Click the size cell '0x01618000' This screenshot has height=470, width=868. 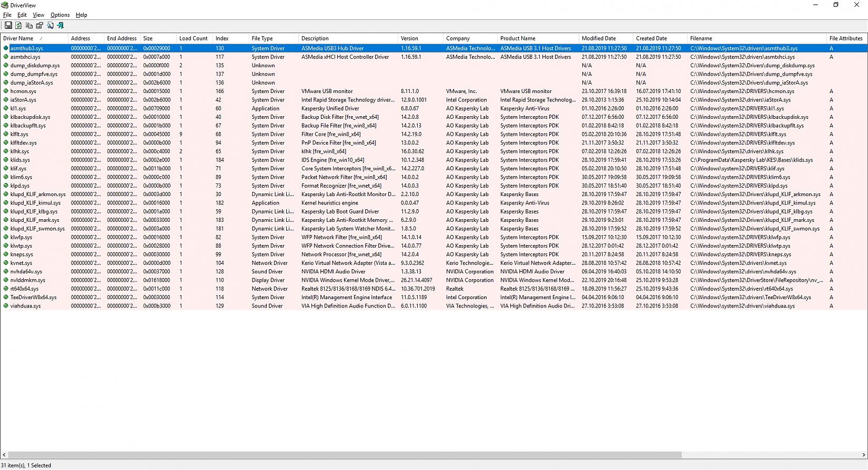click(x=157, y=280)
